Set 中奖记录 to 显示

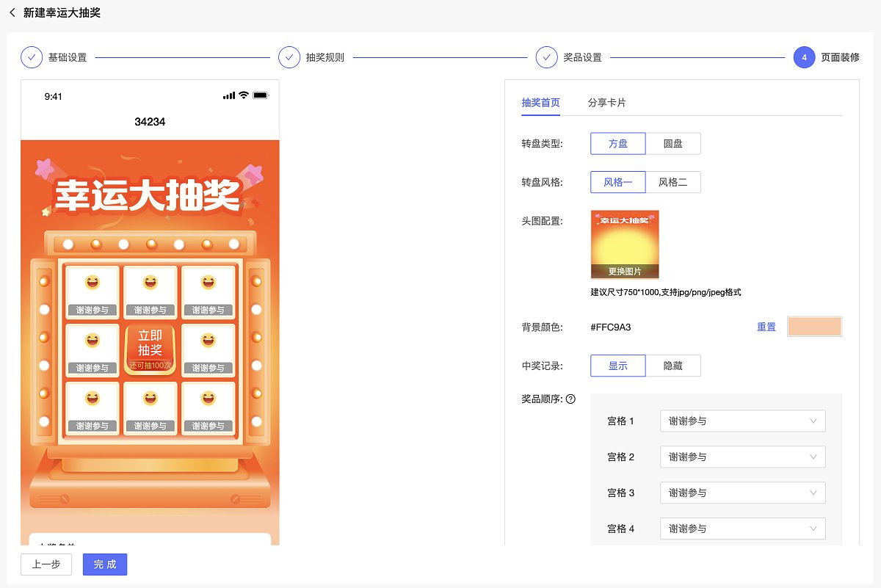tap(618, 366)
